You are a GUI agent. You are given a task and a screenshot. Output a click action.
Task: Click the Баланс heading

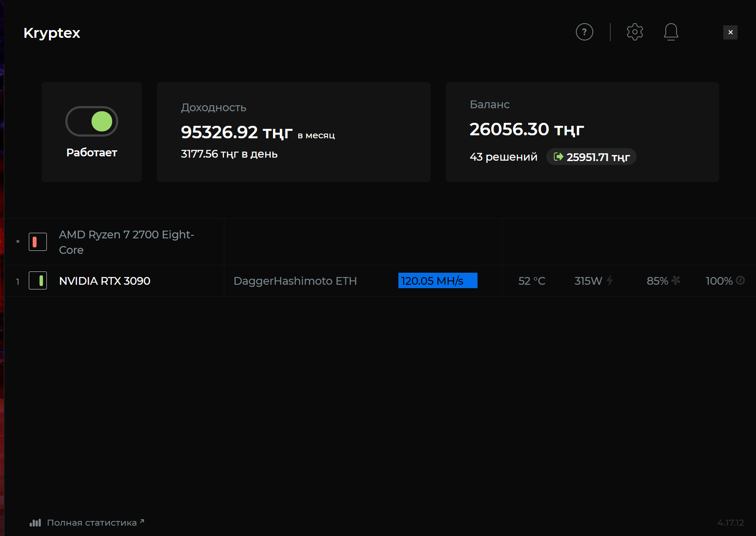point(490,104)
